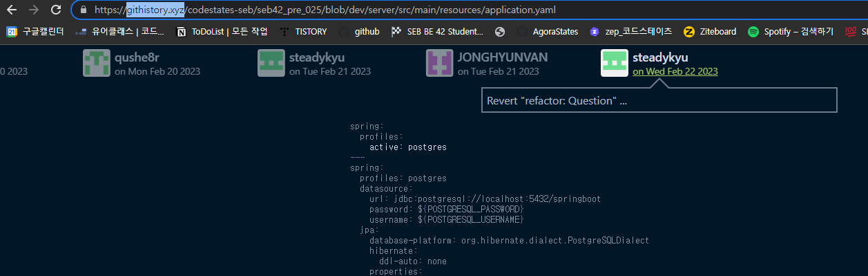Open the on Wed Feb 22 2023 commit link
Viewport: 868px width, 276px height.
click(675, 71)
